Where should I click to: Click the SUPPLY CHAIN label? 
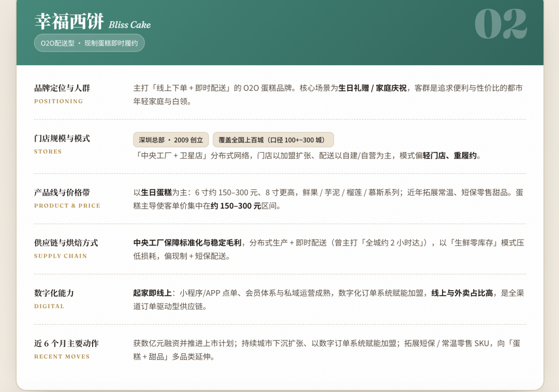[61, 255]
